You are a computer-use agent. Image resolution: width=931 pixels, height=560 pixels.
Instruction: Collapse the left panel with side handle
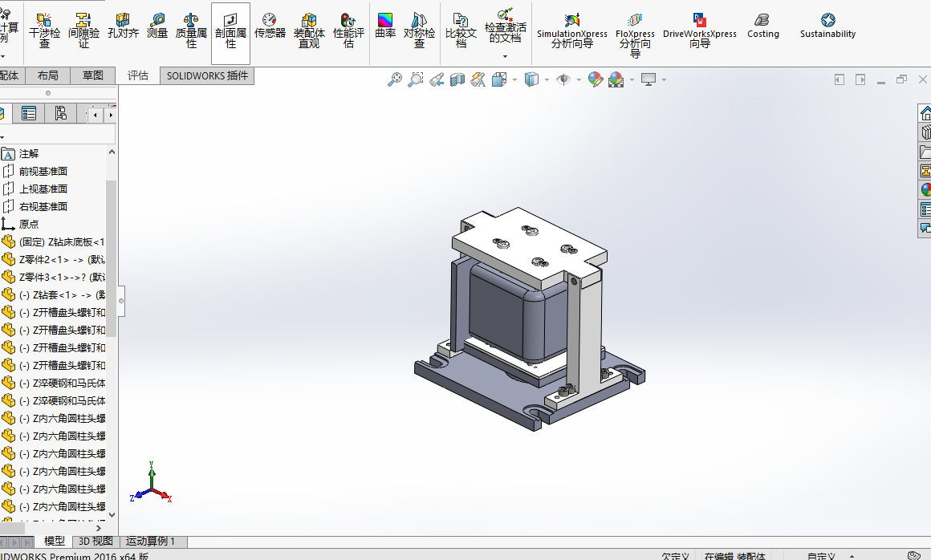point(121,301)
